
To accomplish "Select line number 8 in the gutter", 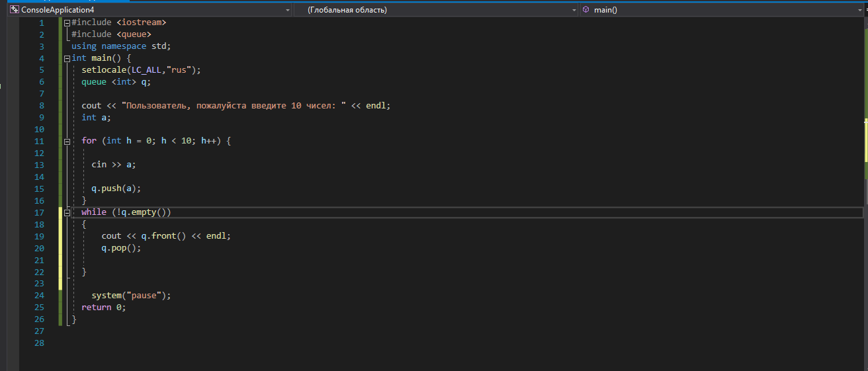I will pos(41,106).
